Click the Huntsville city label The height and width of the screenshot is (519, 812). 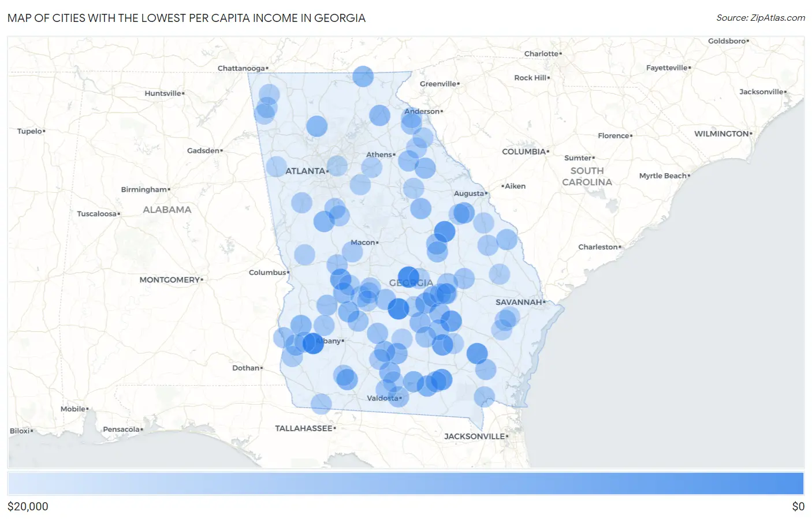[163, 93]
